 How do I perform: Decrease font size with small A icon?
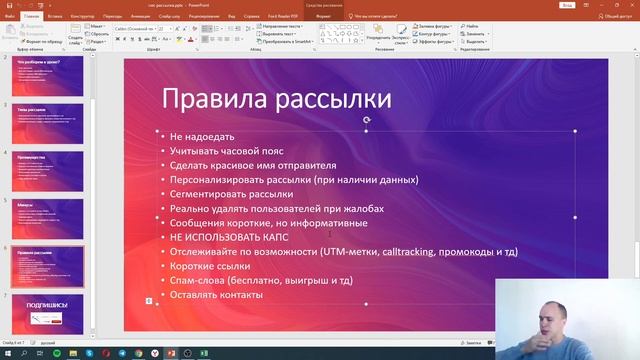(x=185, y=29)
